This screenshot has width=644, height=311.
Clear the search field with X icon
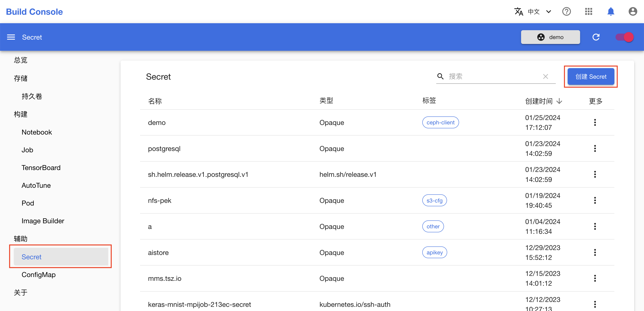click(x=546, y=76)
